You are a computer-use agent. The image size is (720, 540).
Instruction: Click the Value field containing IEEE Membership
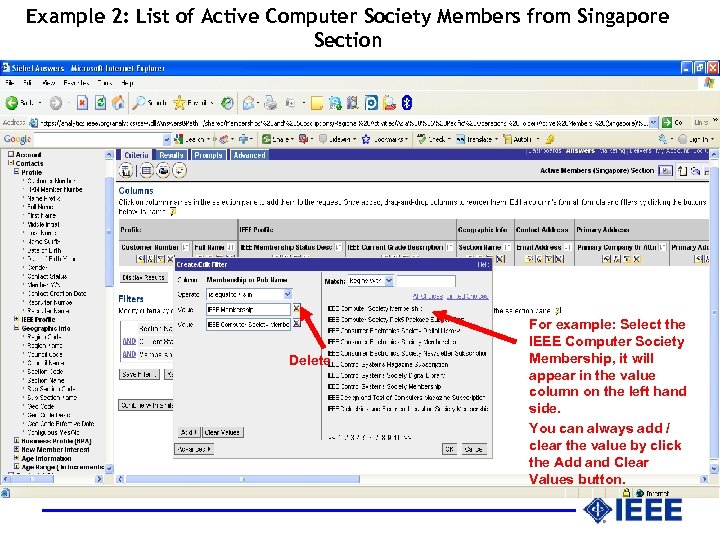point(248,309)
